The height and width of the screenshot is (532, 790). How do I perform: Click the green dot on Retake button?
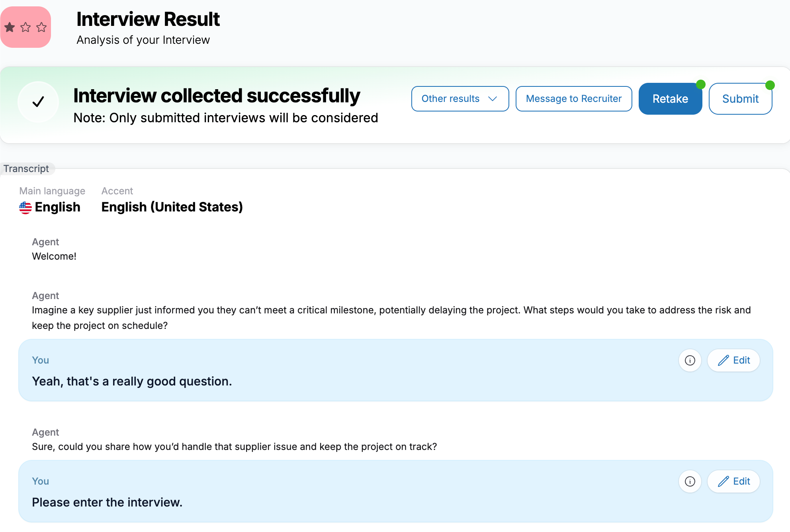[701, 84]
